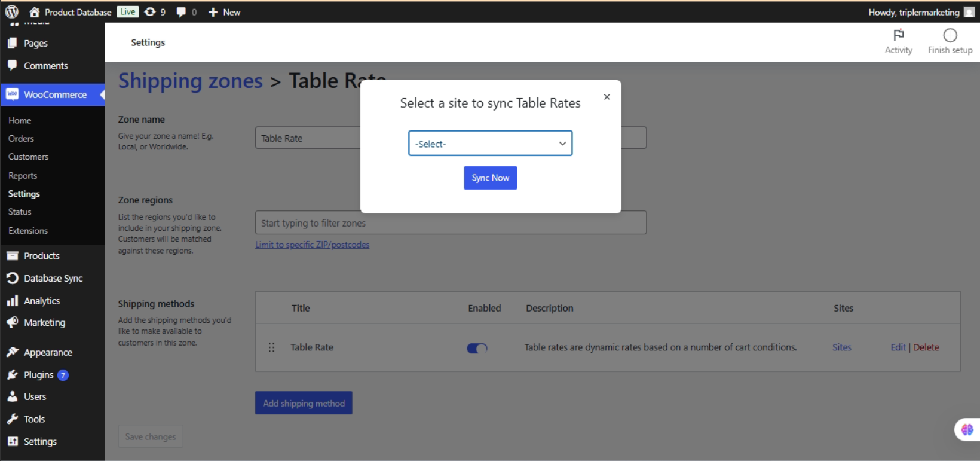
Task: Close the sync Table Rates dialog
Action: coord(607,97)
